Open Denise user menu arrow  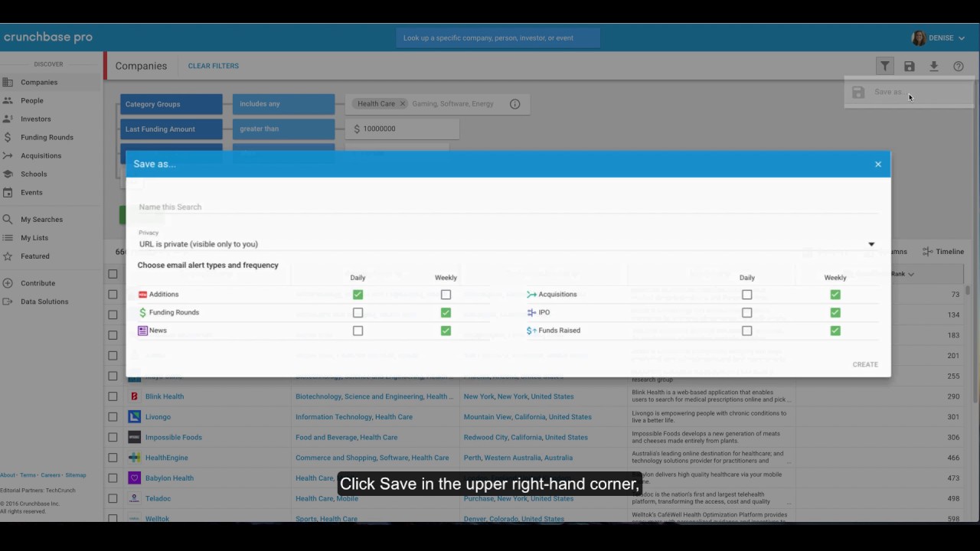[962, 38]
